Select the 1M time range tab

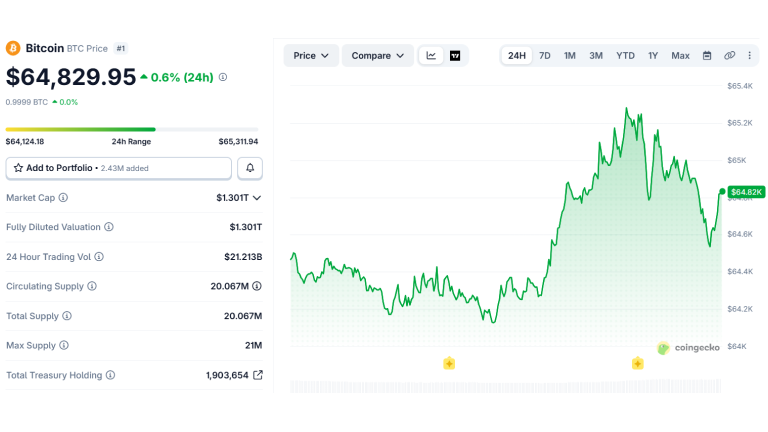click(x=570, y=55)
